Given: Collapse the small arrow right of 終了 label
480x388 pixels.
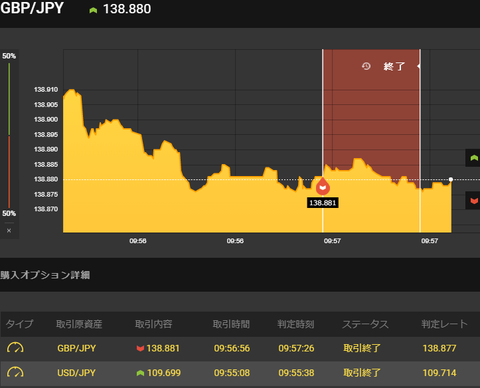Looking at the screenshot, I should coord(418,66).
